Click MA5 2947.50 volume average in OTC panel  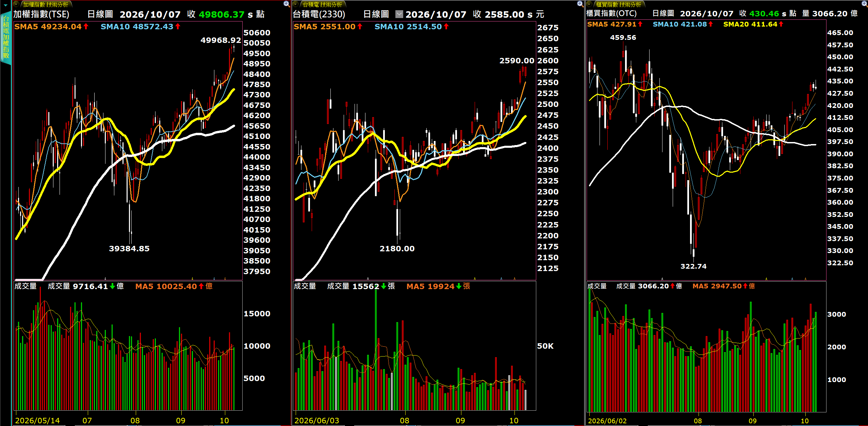[x=724, y=286]
